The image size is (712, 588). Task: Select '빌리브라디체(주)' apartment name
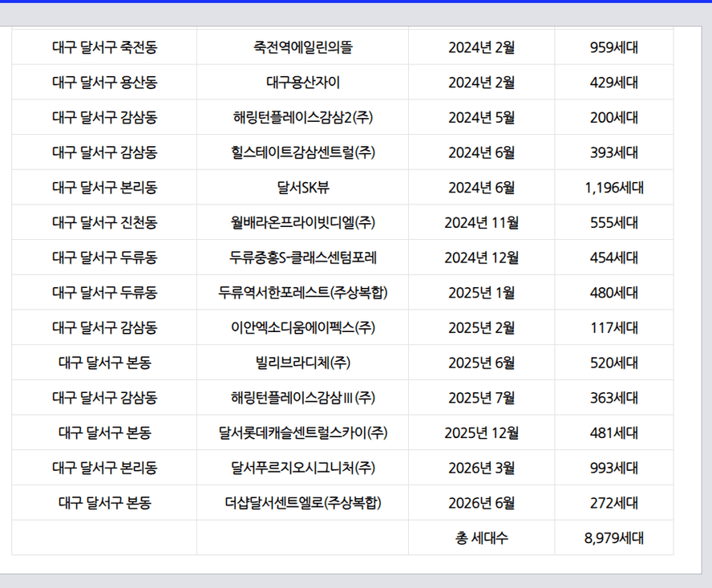pyautogui.click(x=303, y=363)
